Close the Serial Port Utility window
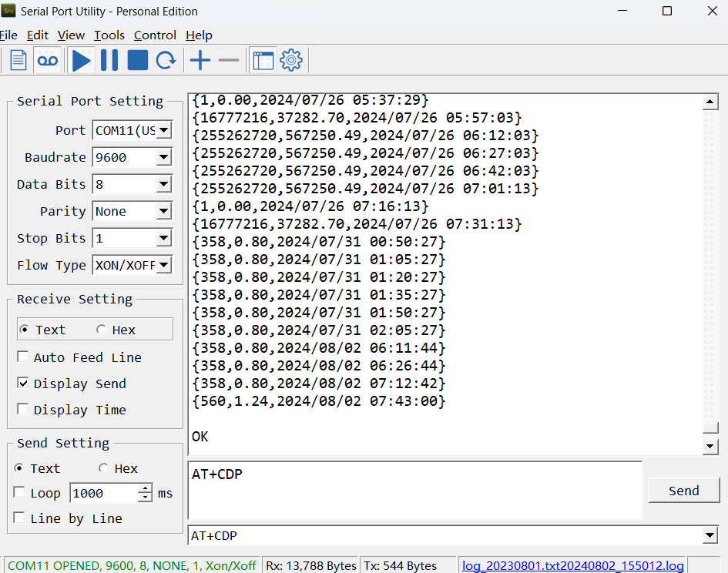The image size is (728, 573). point(713,11)
